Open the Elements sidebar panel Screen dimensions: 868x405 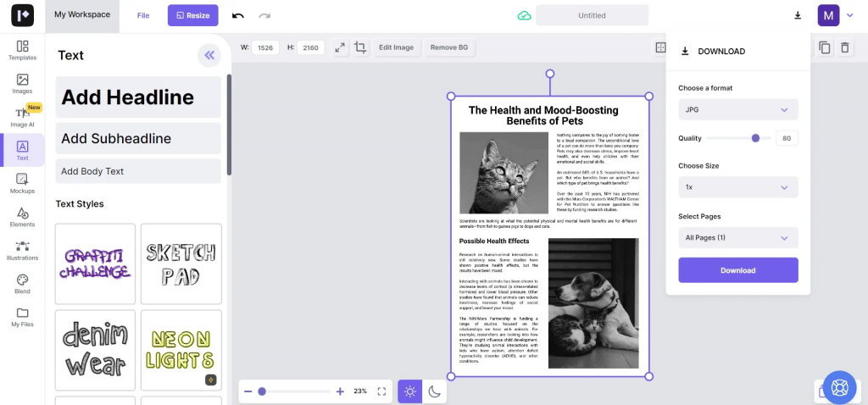[x=22, y=217]
